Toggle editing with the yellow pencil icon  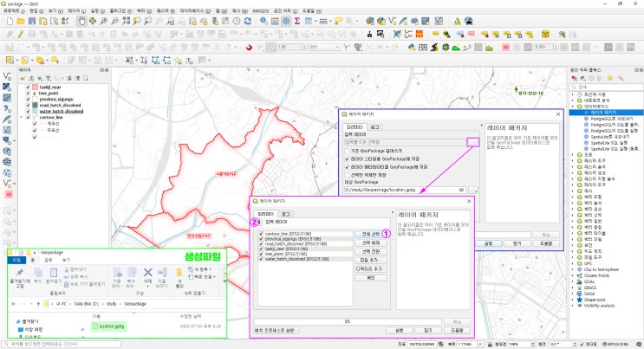pyautogui.click(x=20, y=34)
